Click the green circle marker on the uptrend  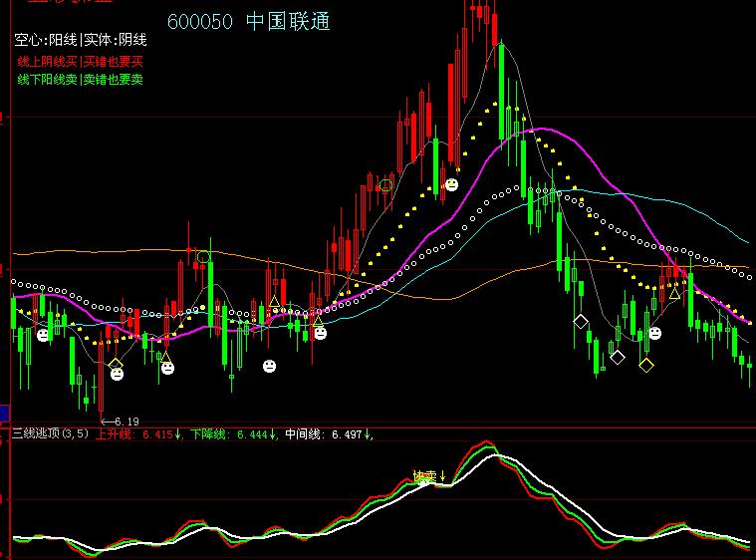385,185
